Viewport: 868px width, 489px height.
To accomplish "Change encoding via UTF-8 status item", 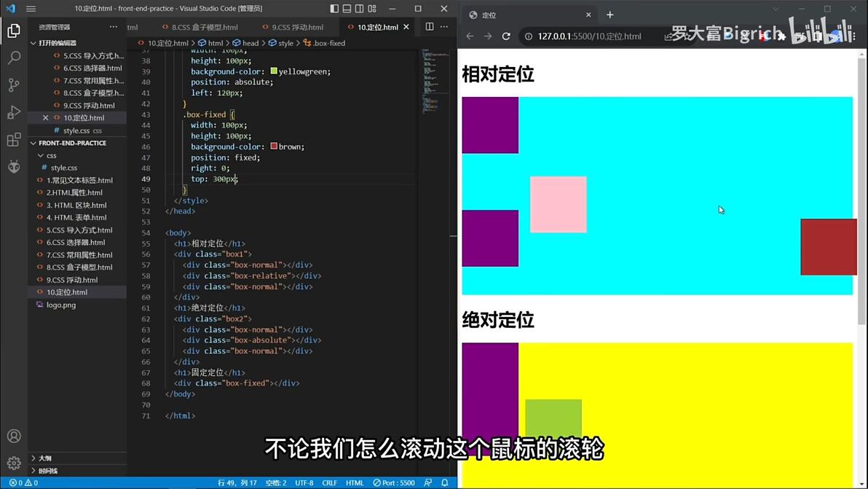I will [304, 482].
